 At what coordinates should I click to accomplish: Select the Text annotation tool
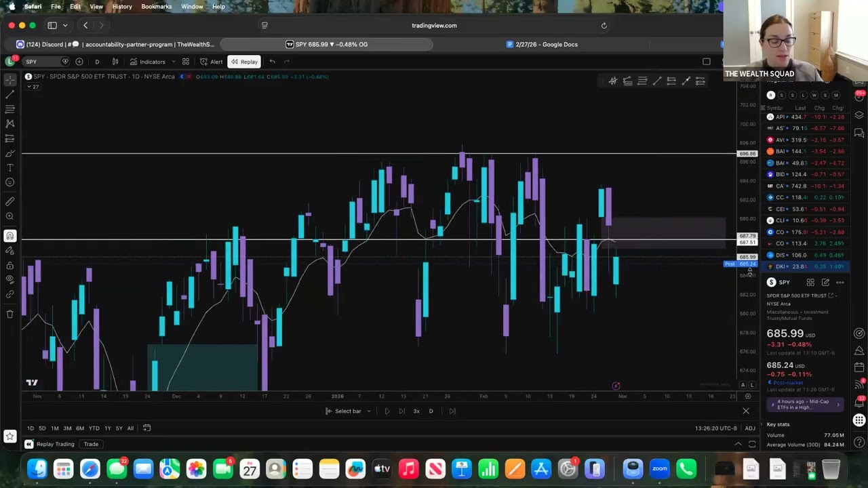click(x=10, y=167)
